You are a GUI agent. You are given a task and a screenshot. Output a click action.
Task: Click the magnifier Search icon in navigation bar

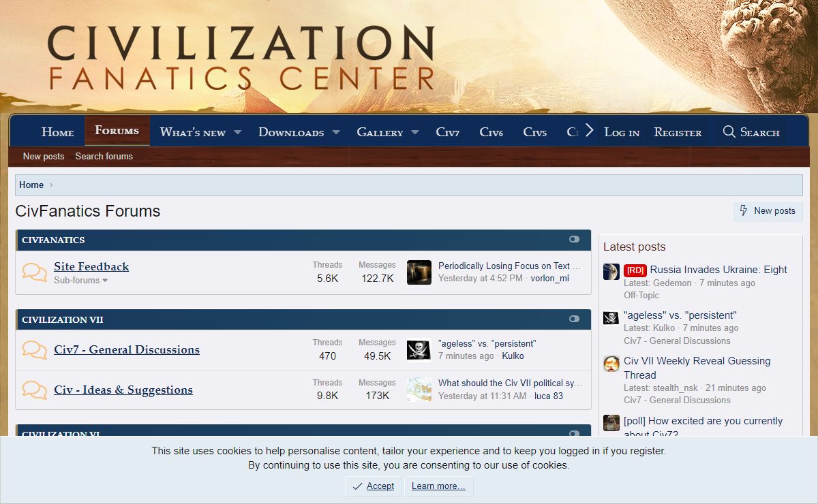tap(729, 131)
